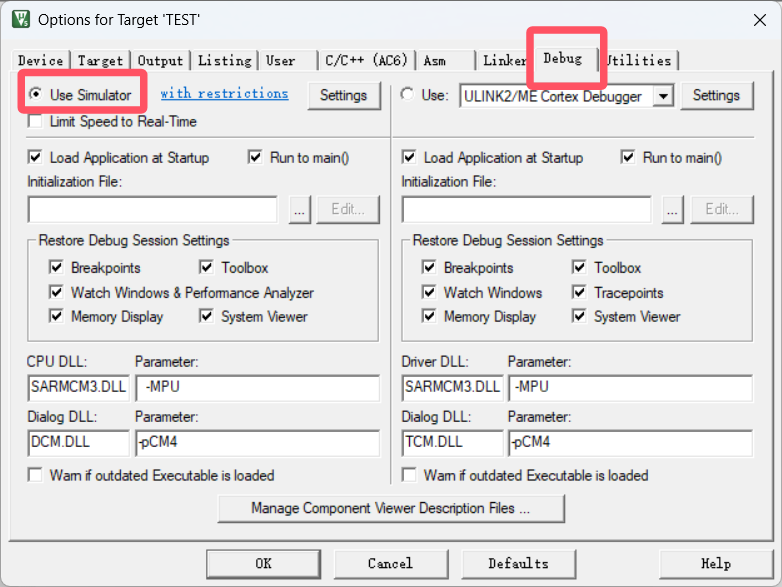Viewport: 782px width, 587px height.
Task: Select the Debug tab
Action: click(x=563, y=59)
